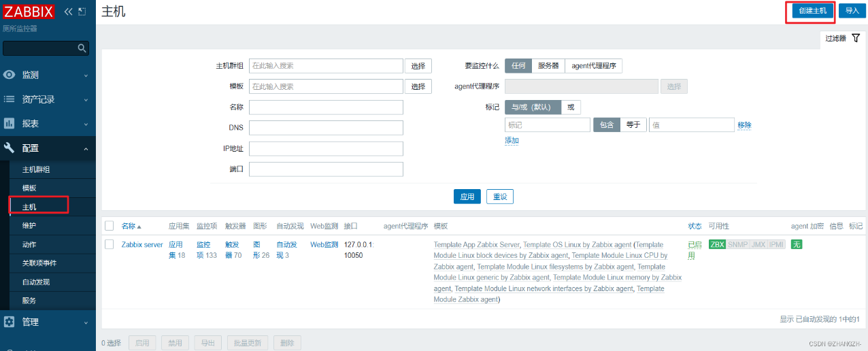This screenshot has width=868, height=351.
Task: Collapse the sidebar with double-arrow icon
Action: [68, 12]
